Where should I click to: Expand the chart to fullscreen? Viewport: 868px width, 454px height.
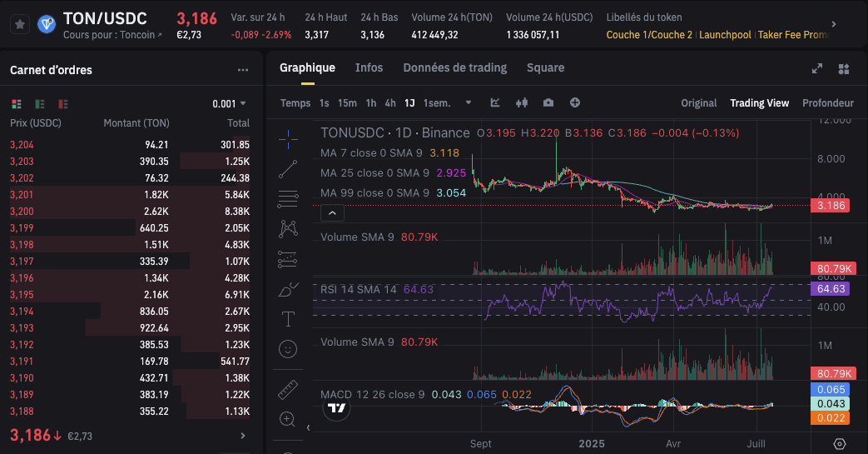point(817,69)
